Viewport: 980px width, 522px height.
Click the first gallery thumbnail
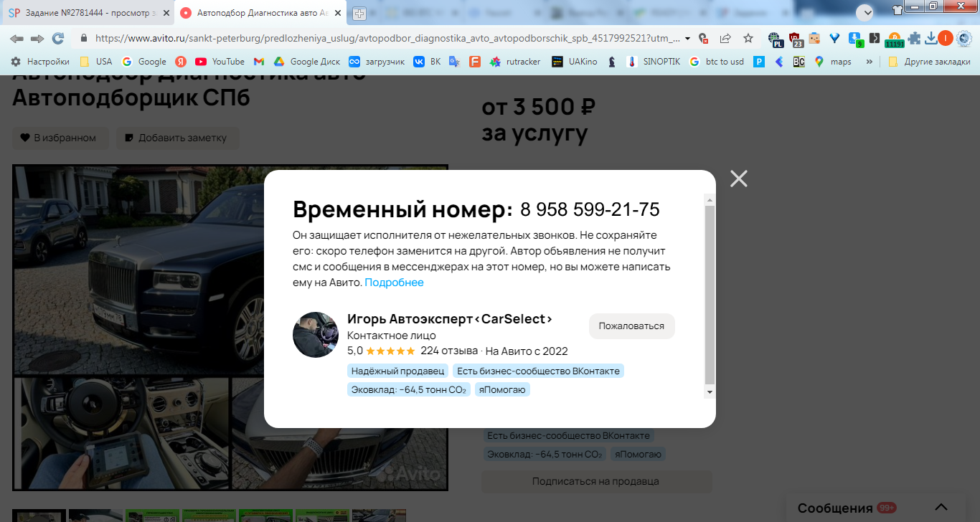click(39, 516)
